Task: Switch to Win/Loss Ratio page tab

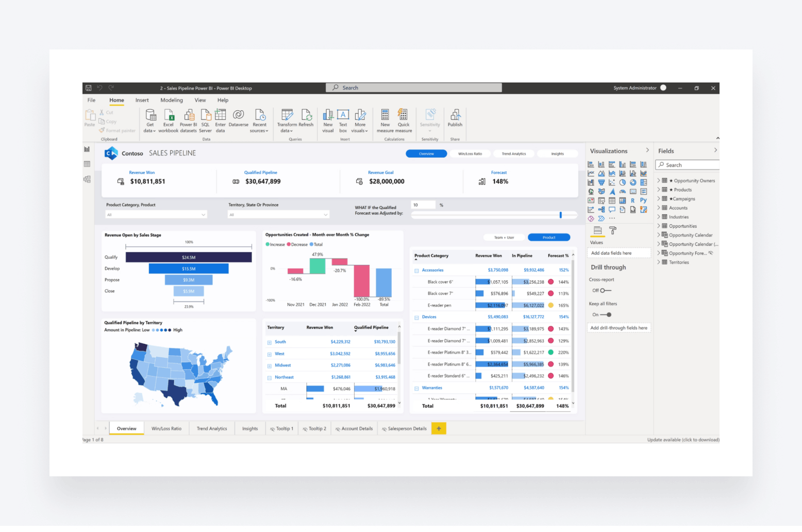Action: [x=166, y=428]
